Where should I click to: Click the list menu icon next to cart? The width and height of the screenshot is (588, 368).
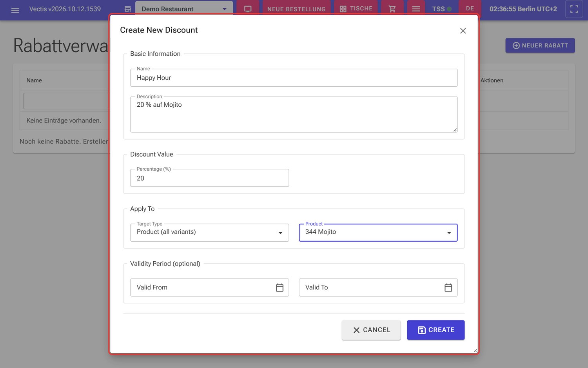click(x=416, y=9)
